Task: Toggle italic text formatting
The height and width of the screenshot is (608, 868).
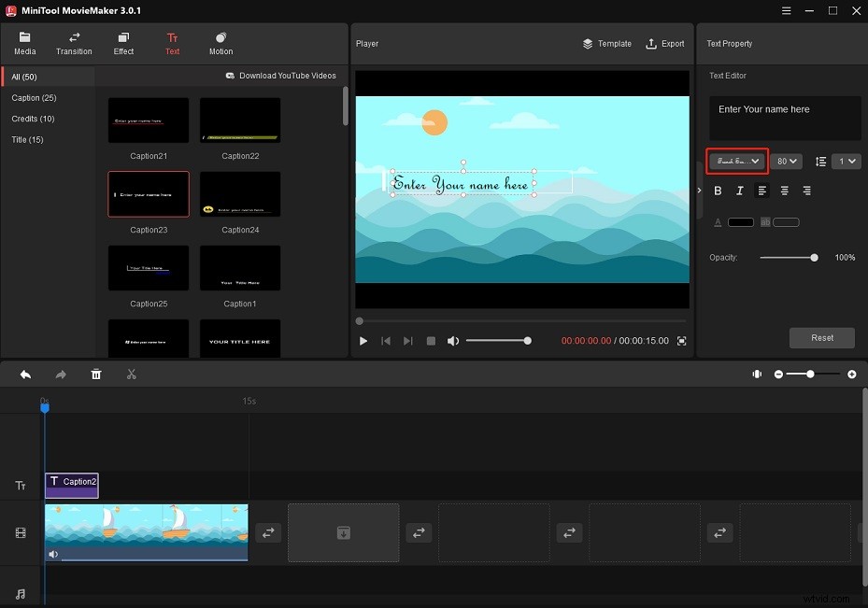Action: [740, 191]
